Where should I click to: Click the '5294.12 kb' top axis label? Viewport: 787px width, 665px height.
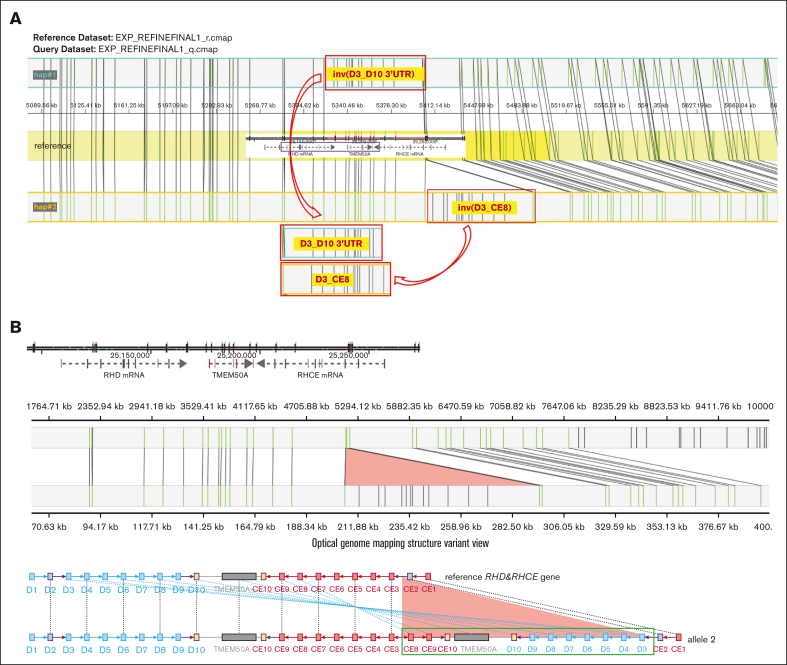coord(358,406)
